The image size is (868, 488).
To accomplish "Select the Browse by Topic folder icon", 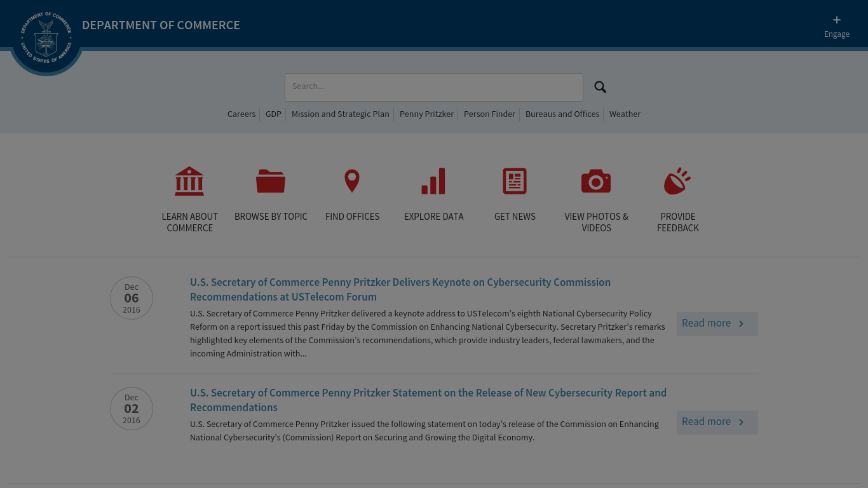I will (271, 181).
